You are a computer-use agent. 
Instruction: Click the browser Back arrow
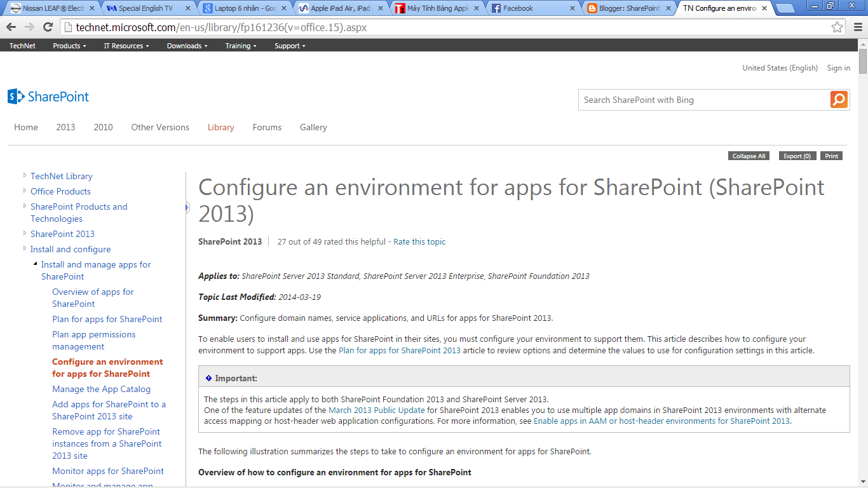11,27
